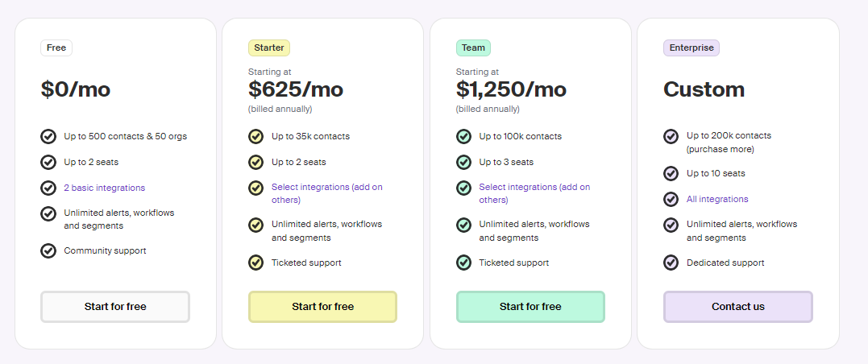Select the 'Team' plan badge
This screenshot has width=868, height=364.
coord(473,48)
